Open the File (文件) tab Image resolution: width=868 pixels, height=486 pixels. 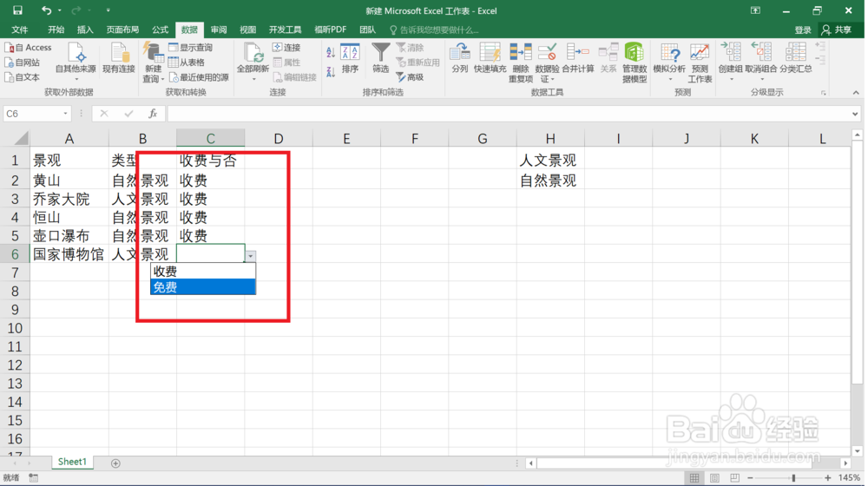pos(20,30)
